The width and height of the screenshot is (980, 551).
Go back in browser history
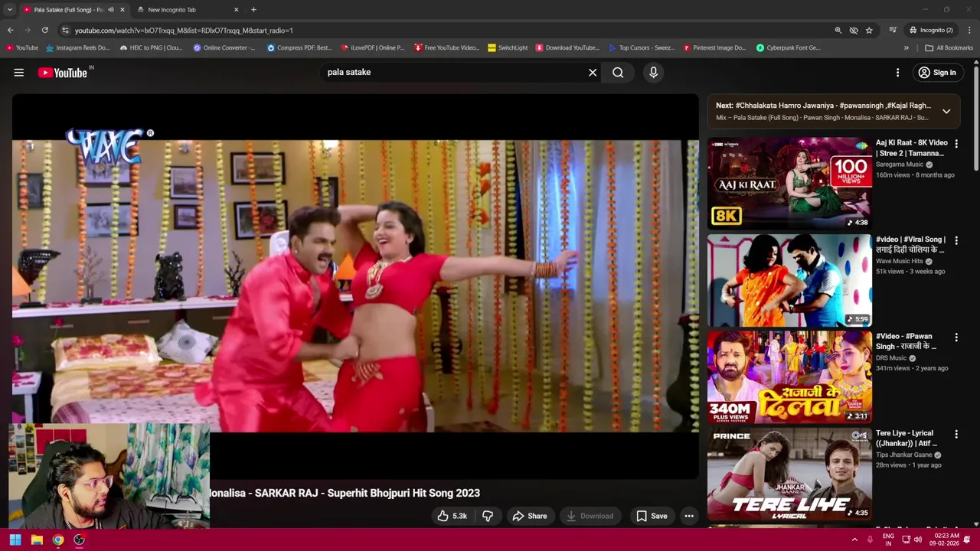10,31
